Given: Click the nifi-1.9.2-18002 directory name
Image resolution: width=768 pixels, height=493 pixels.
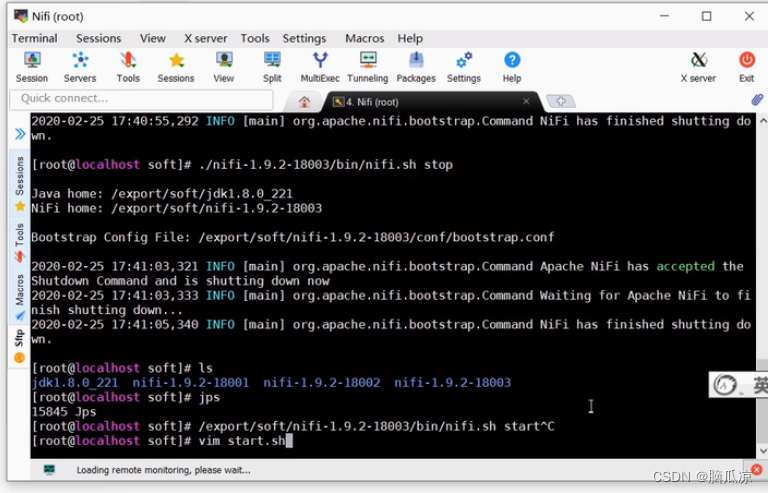Looking at the screenshot, I should 322,382.
